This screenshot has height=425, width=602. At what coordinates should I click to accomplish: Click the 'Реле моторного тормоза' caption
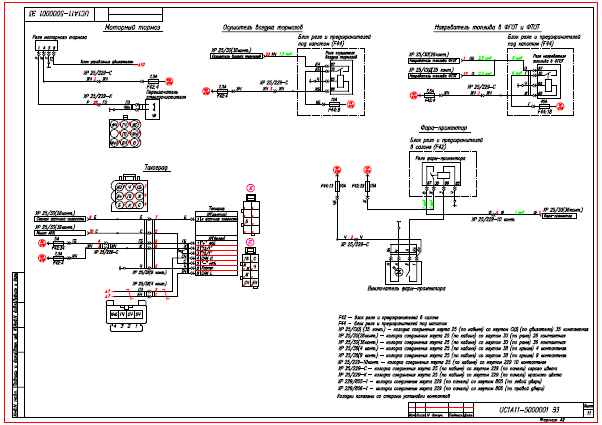coord(60,37)
